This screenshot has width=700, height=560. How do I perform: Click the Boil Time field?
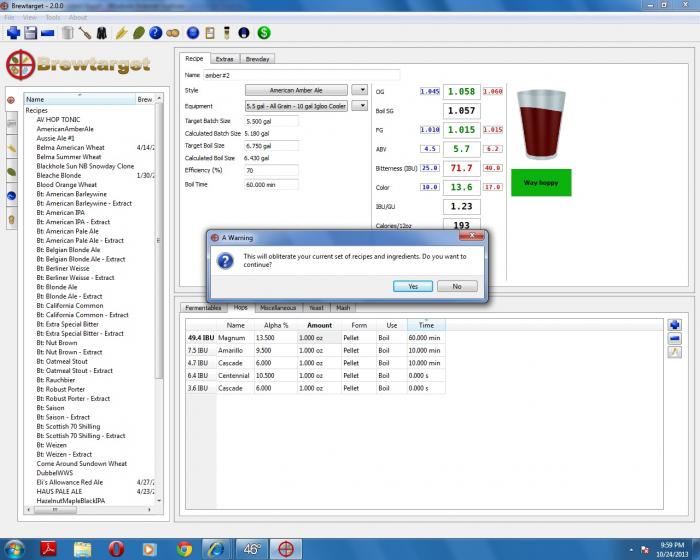pyautogui.click(x=271, y=184)
